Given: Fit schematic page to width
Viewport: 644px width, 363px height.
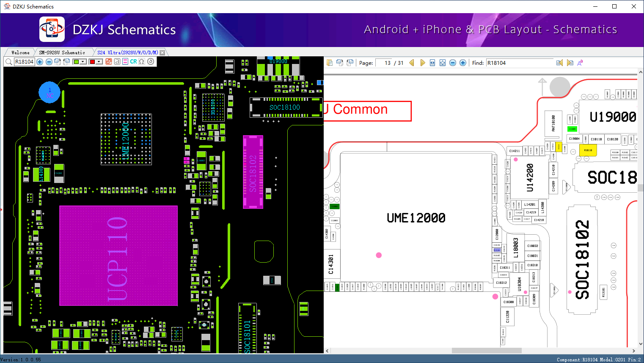Looking at the screenshot, I should pos(432,63).
